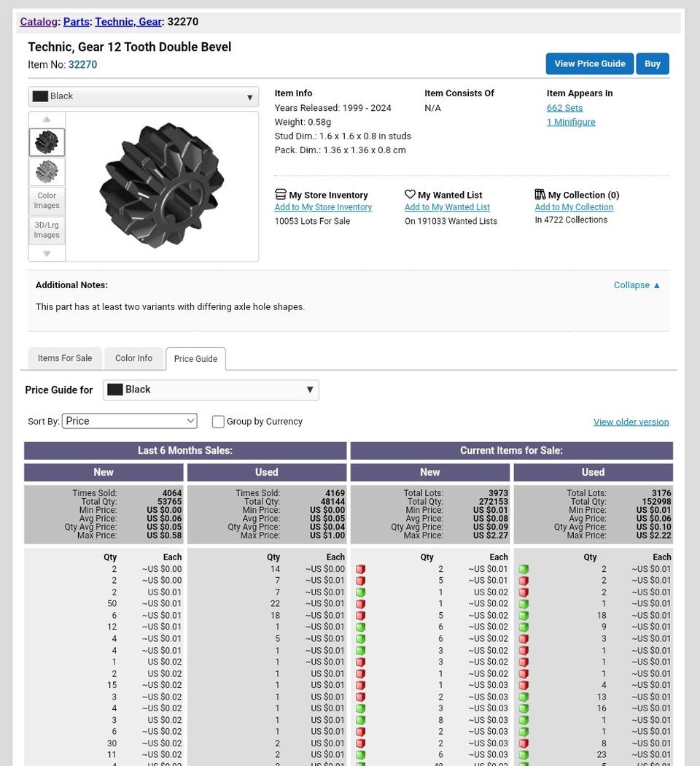
Task: Click the large black gear image
Action: [162, 185]
